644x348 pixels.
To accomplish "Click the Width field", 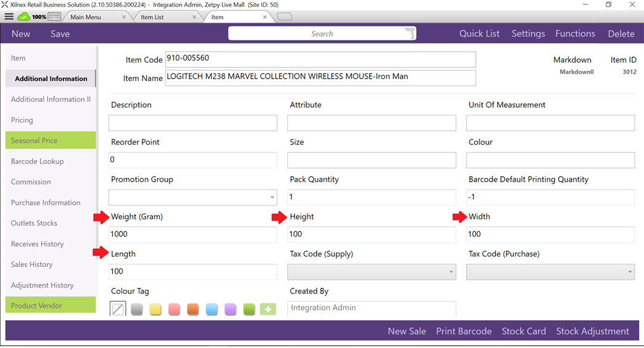I will (550, 234).
